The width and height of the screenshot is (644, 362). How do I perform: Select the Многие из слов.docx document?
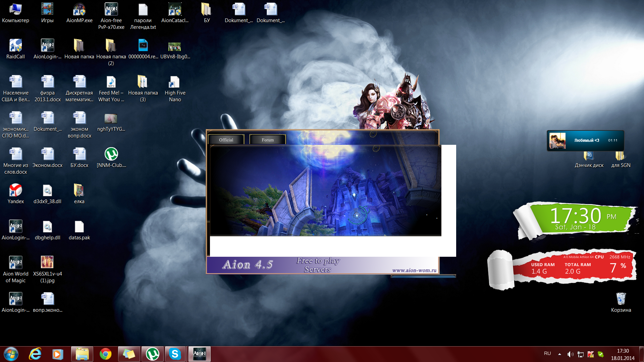(15, 161)
